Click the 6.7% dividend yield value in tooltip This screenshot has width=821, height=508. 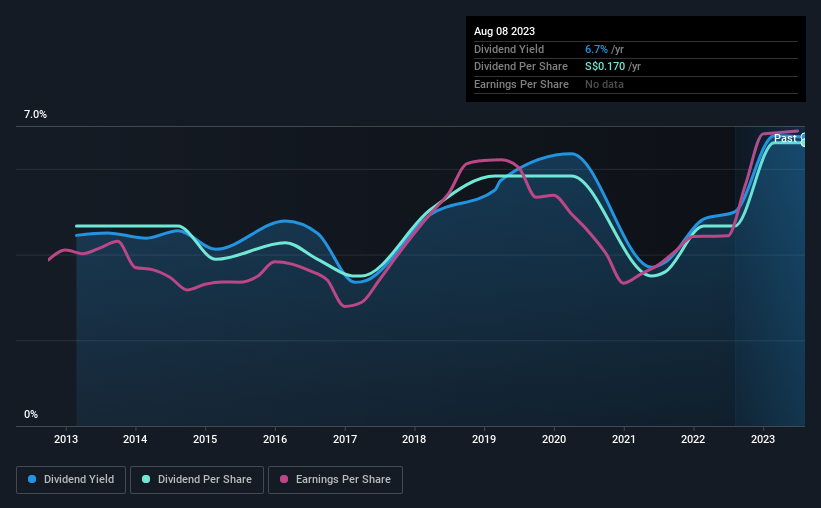[x=596, y=49]
